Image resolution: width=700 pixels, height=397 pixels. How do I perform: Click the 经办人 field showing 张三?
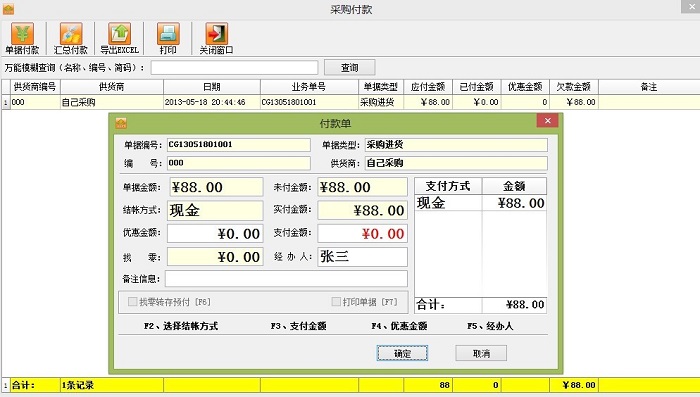362,257
